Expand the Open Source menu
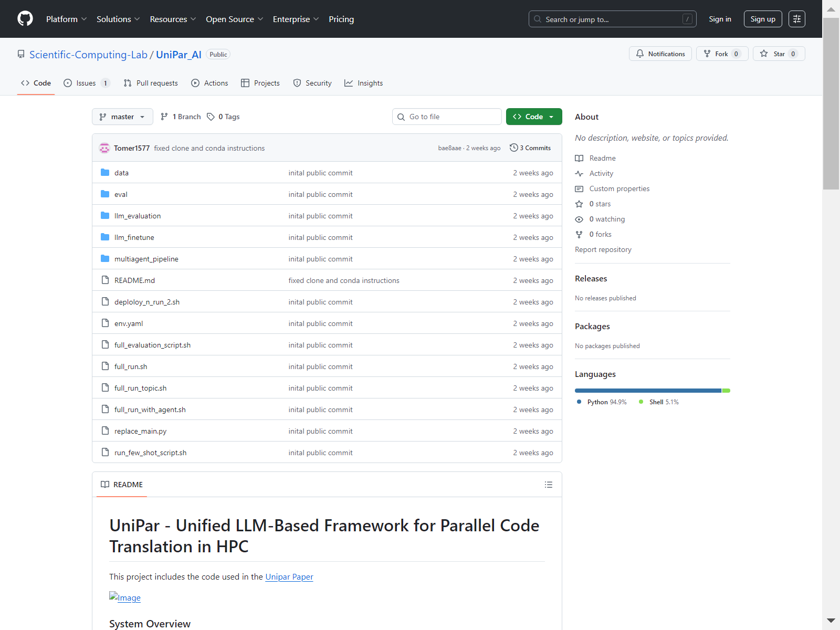This screenshot has width=840, height=630. pos(235,19)
